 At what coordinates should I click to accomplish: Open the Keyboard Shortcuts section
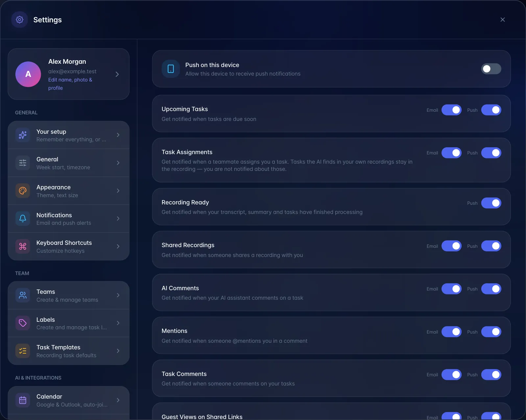[x=68, y=246]
